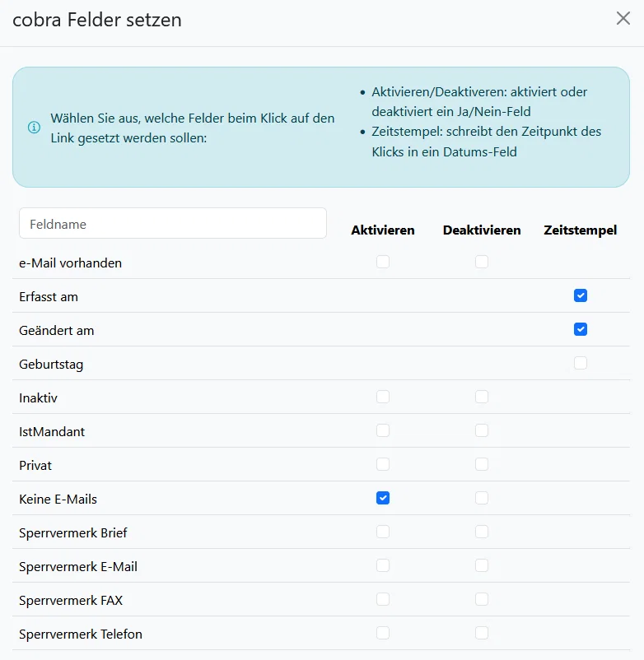Click the Zeitstempel column header
The width and height of the screenshot is (644, 660).
pos(581,230)
